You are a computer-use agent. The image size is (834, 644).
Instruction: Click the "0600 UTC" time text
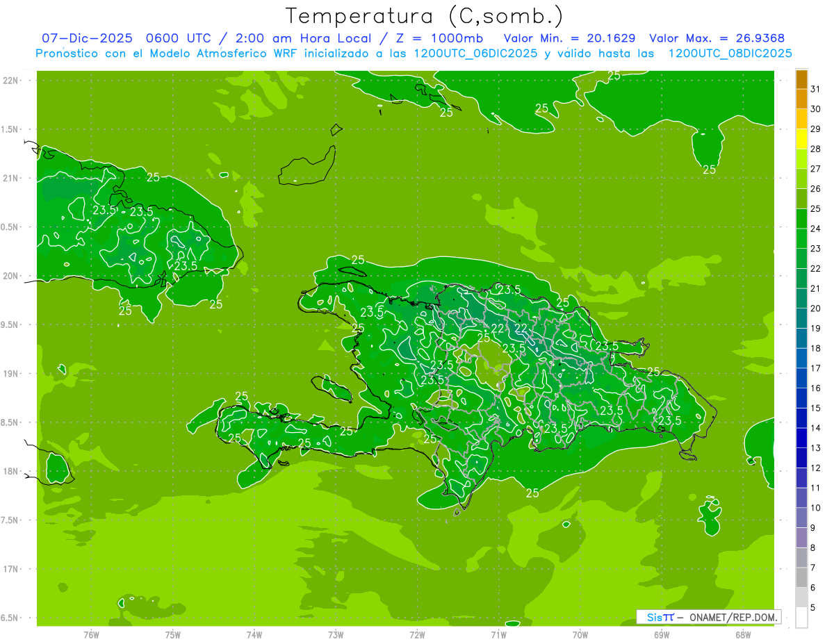coord(179,38)
